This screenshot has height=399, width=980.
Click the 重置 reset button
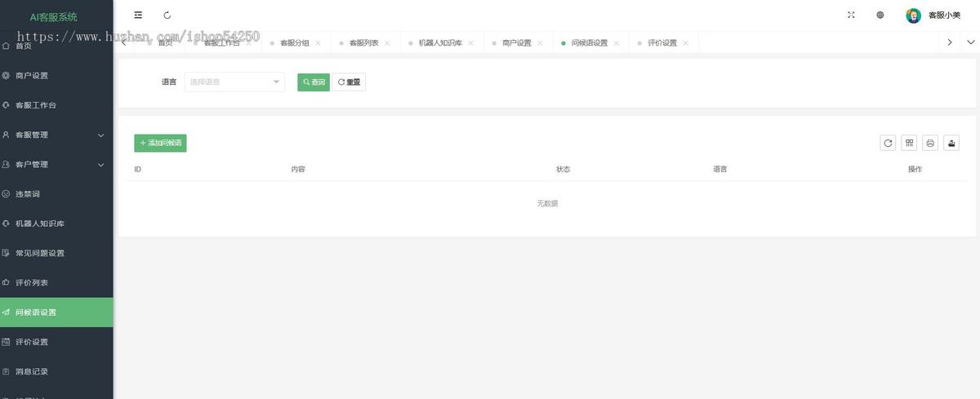(x=349, y=82)
